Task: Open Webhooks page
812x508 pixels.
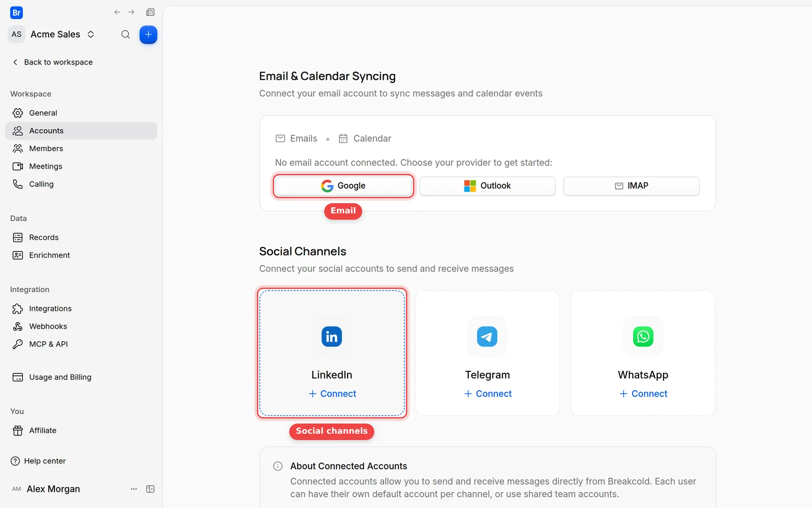Action: (81, 326)
